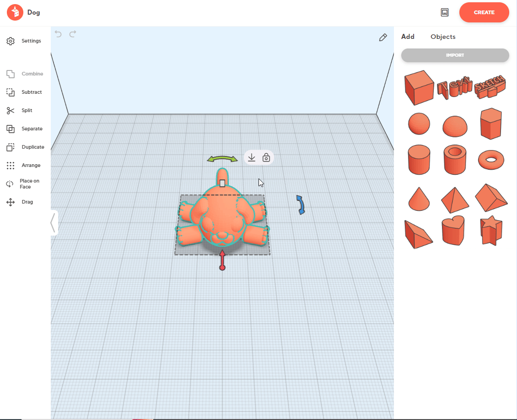Collapse the left sidebar panel arrow
This screenshot has width=517, height=420.
click(x=53, y=223)
